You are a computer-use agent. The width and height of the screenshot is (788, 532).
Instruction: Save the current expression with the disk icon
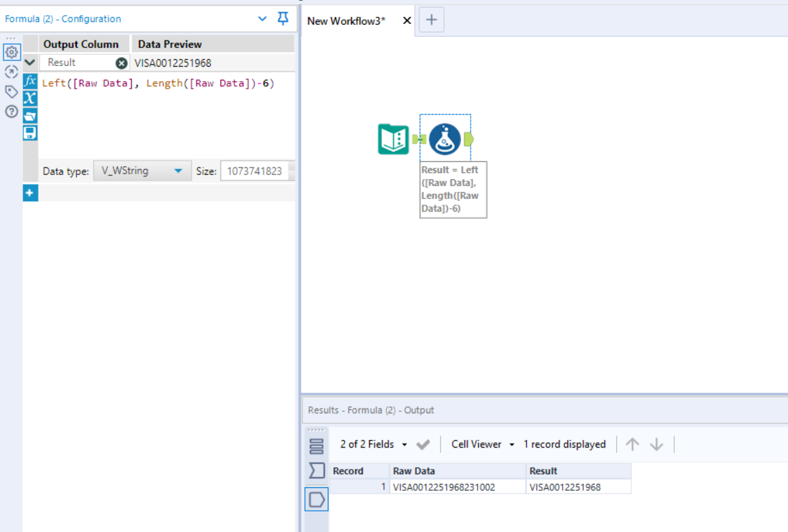(x=30, y=132)
